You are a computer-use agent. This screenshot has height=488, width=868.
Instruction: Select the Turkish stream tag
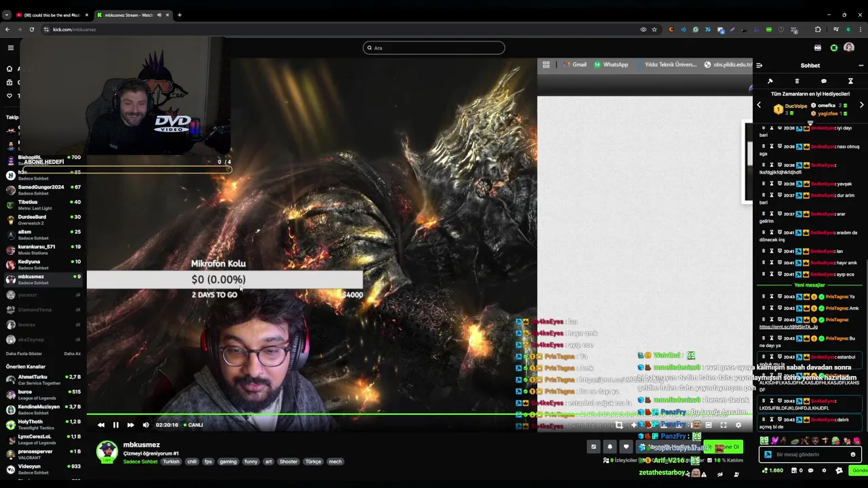pos(171,462)
